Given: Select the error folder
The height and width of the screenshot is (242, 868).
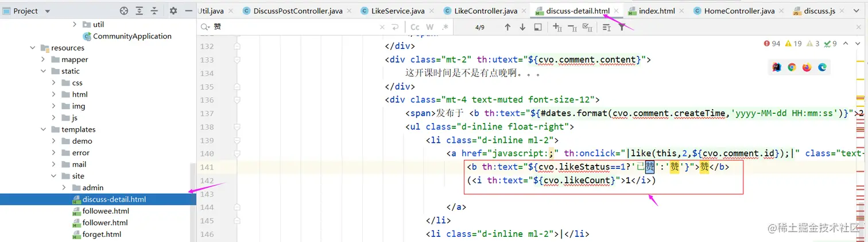Looking at the screenshot, I should pyautogui.click(x=76, y=152).
